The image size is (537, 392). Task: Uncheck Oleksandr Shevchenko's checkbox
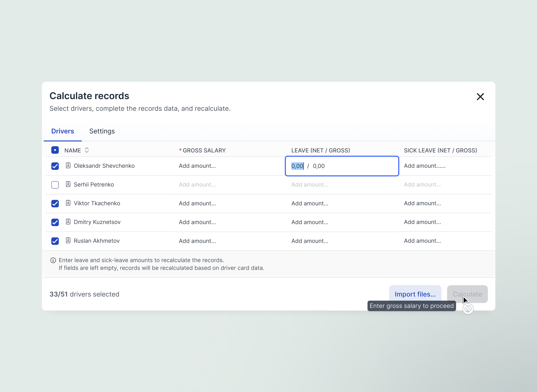coord(55,166)
